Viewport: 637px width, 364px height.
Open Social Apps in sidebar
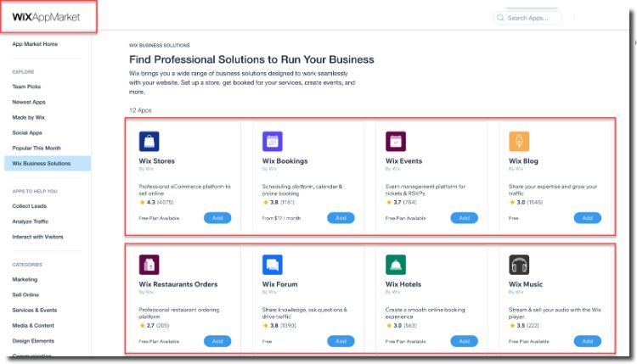tap(27, 132)
